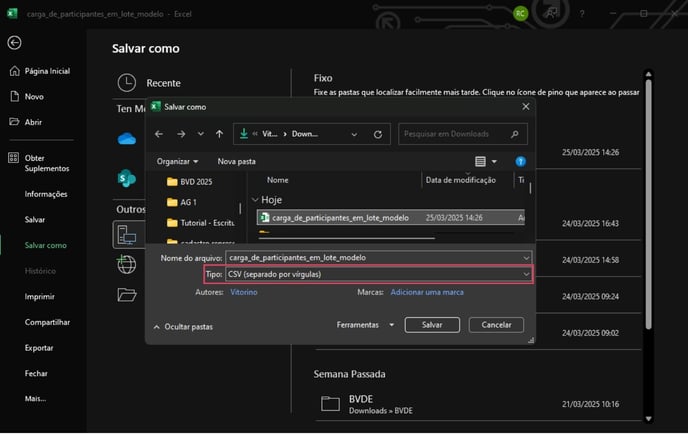Click the Nome do arquivo field
The width and height of the screenshot is (688, 434).
coord(373,258)
